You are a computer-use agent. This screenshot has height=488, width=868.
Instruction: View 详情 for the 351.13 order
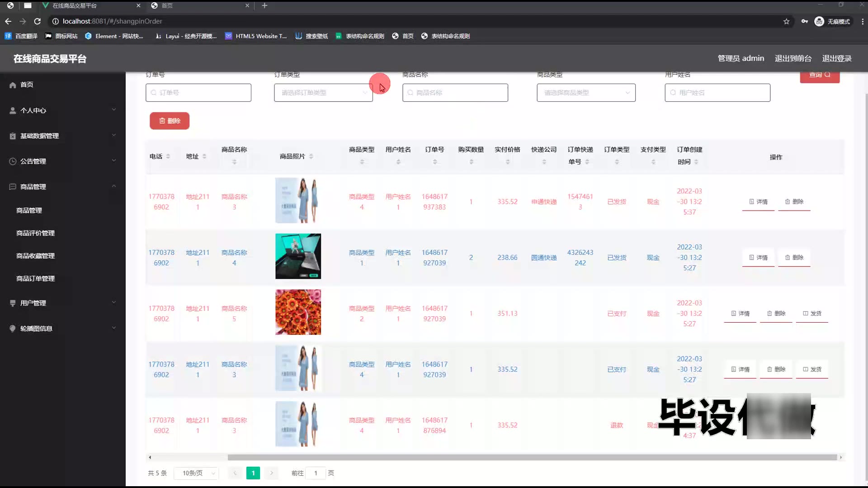coord(740,313)
